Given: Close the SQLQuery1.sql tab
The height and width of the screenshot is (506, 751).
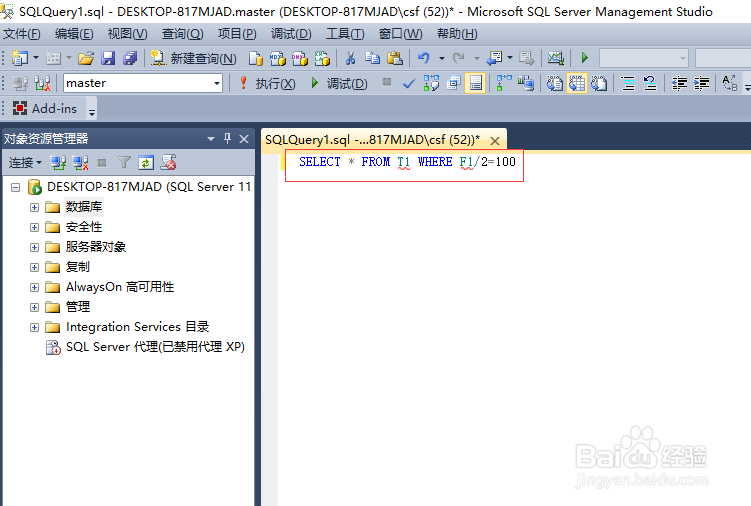Looking at the screenshot, I should pyautogui.click(x=495, y=141).
